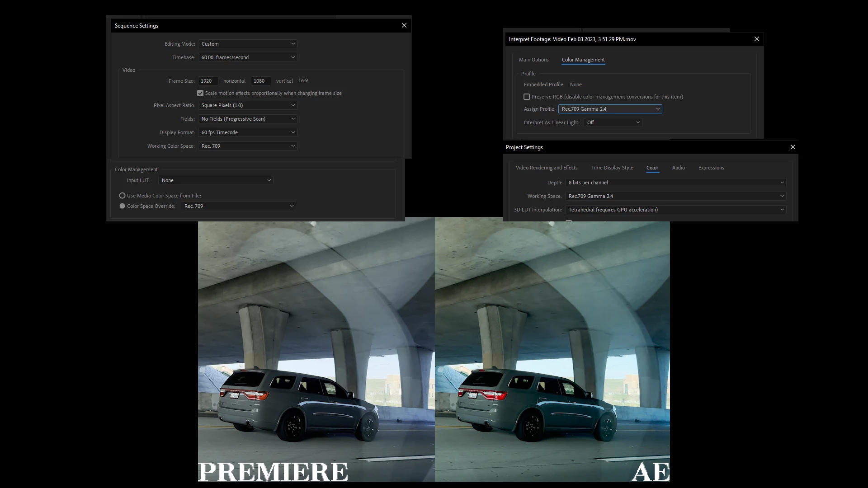Close the Interpret Footage dialog
The width and height of the screenshot is (868, 488).
coord(757,39)
